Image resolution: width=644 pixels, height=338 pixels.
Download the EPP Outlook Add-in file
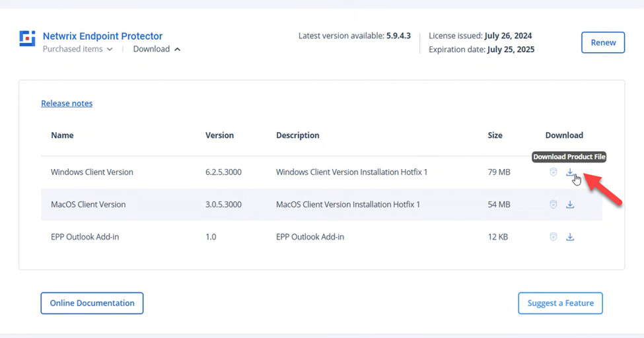(570, 237)
